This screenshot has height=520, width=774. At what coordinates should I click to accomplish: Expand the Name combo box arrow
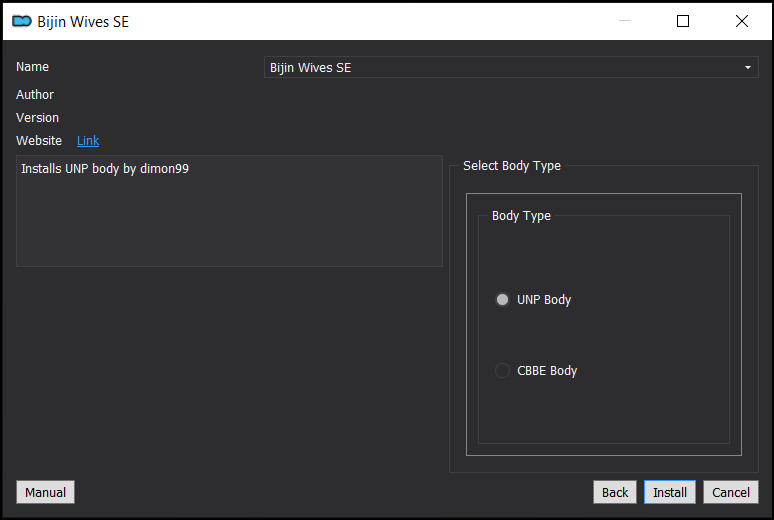[748, 67]
